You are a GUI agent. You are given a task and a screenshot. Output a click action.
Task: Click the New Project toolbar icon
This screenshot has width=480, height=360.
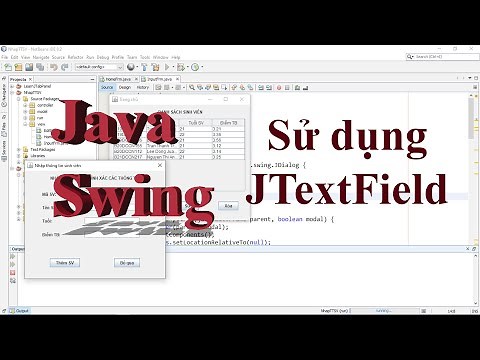(18, 67)
